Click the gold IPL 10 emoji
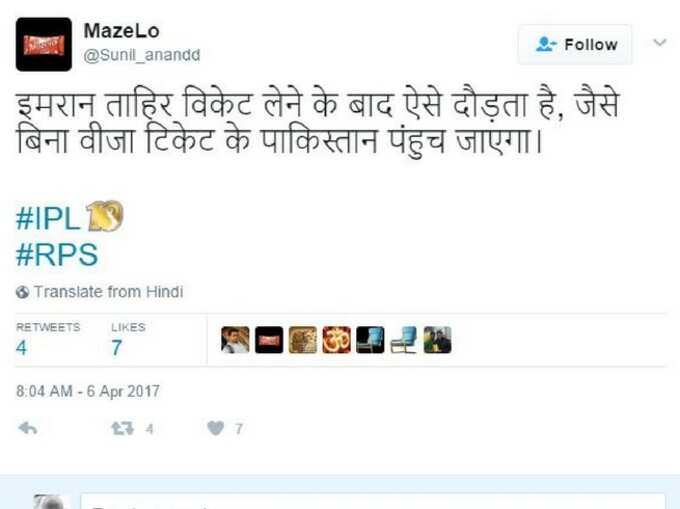This screenshot has height=509, width=680. coord(105,216)
